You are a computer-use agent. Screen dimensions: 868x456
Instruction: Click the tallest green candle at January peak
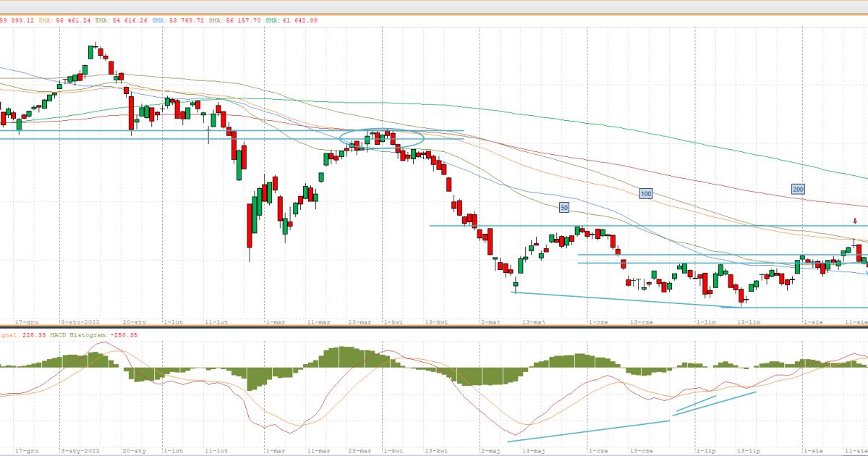pos(92,52)
